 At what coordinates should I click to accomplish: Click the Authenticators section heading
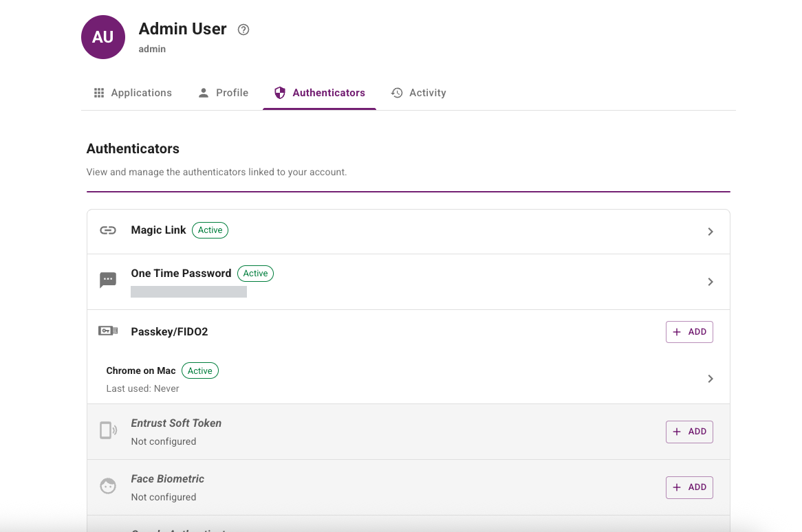[x=133, y=148]
